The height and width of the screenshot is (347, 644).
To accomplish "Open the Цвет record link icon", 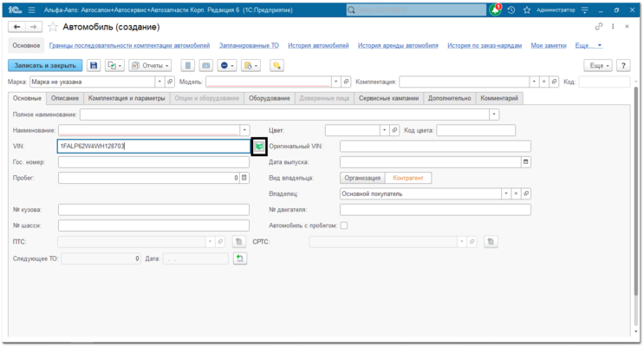I will pyautogui.click(x=394, y=130).
